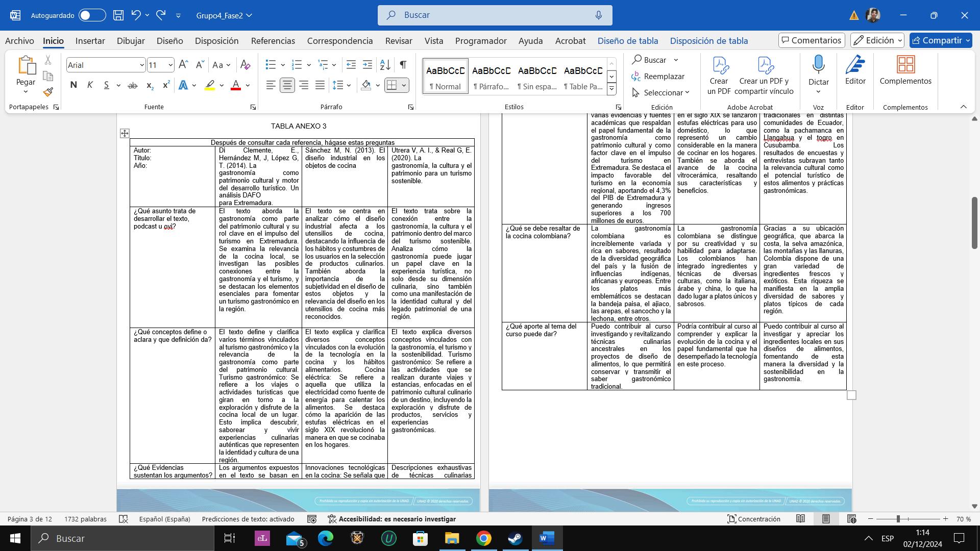Click Reemplazar in Edición group
This screenshot has width=980, height=551.
[x=658, y=76]
